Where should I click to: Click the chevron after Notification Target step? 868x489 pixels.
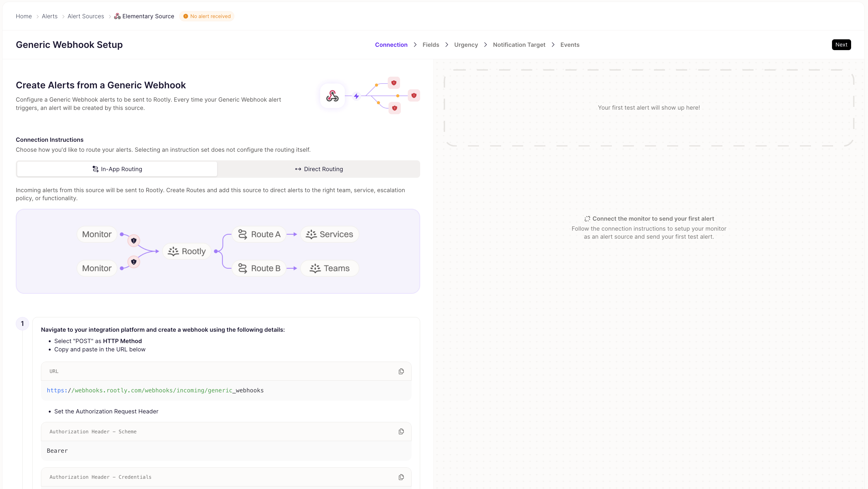coord(553,45)
